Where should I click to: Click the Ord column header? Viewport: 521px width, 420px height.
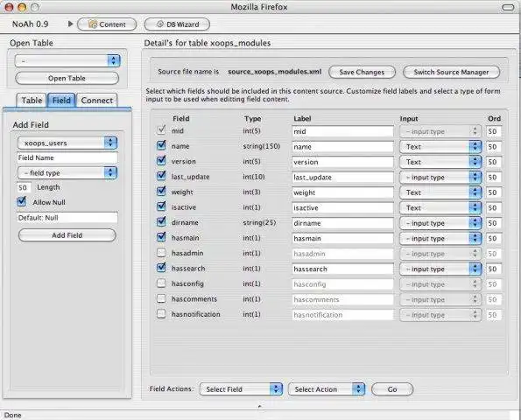tap(494, 118)
